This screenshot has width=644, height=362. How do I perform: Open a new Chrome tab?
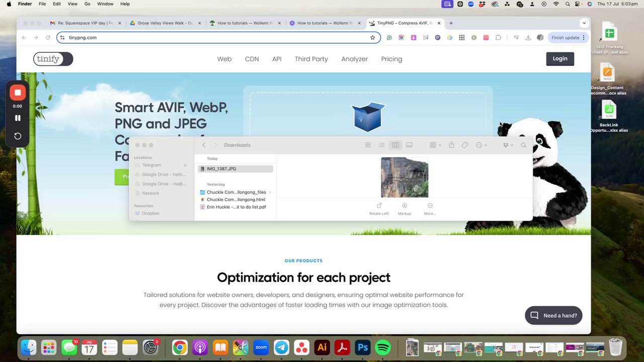[451, 23]
